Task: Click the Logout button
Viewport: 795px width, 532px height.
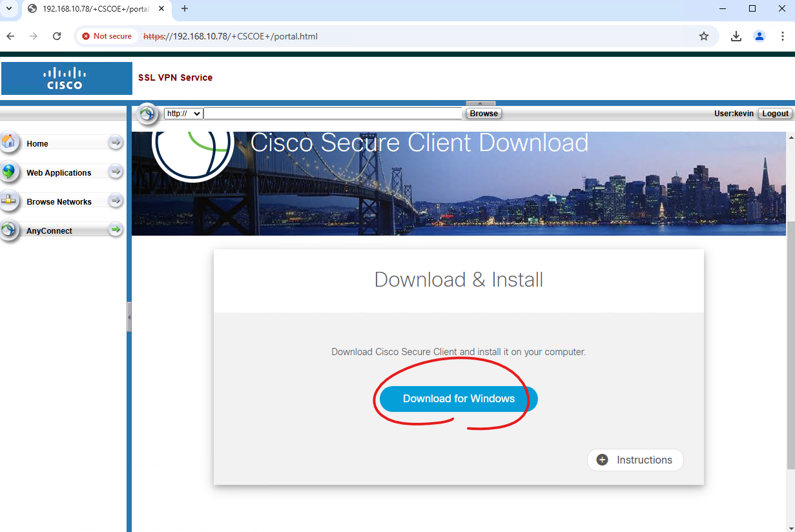Action: (x=775, y=114)
